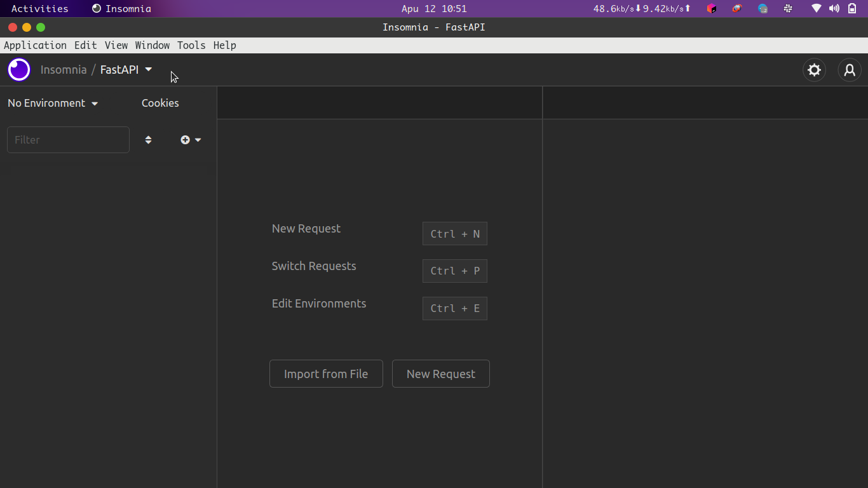Expand the FastAPI workspace dropdown

[x=126, y=70]
